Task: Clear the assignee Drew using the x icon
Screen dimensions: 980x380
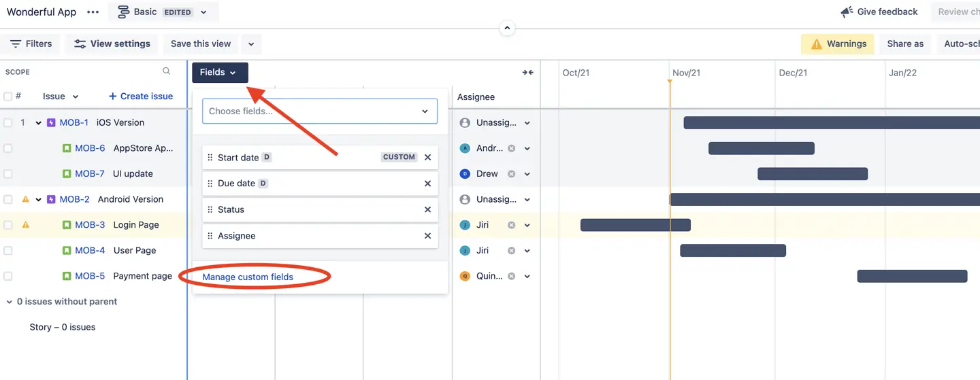Action: pyautogui.click(x=512, y=174)
